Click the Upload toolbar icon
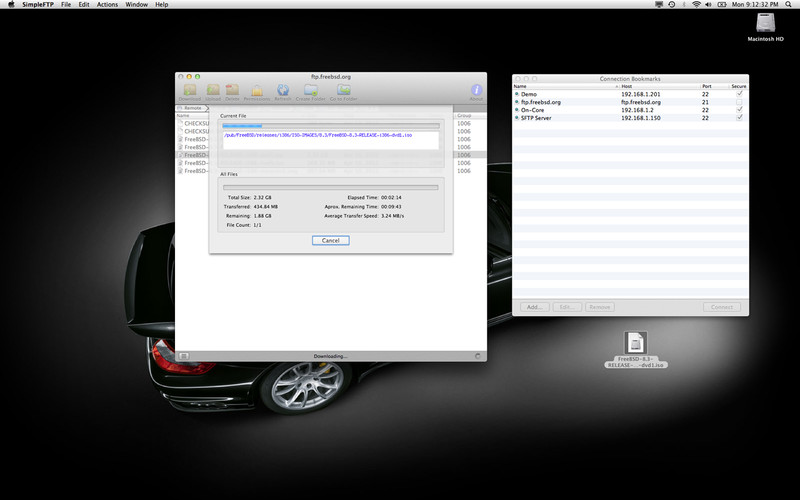800x500 pixels. [x=213, y=91]
